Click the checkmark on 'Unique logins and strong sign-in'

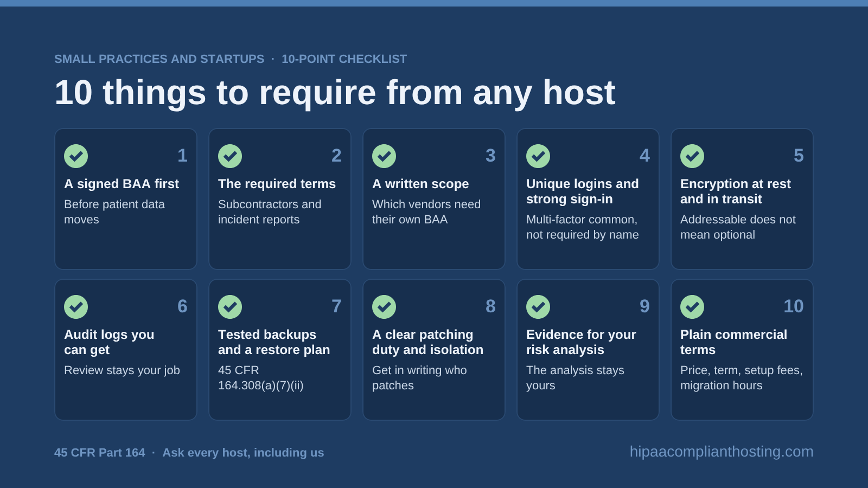[x=538, y=156]
